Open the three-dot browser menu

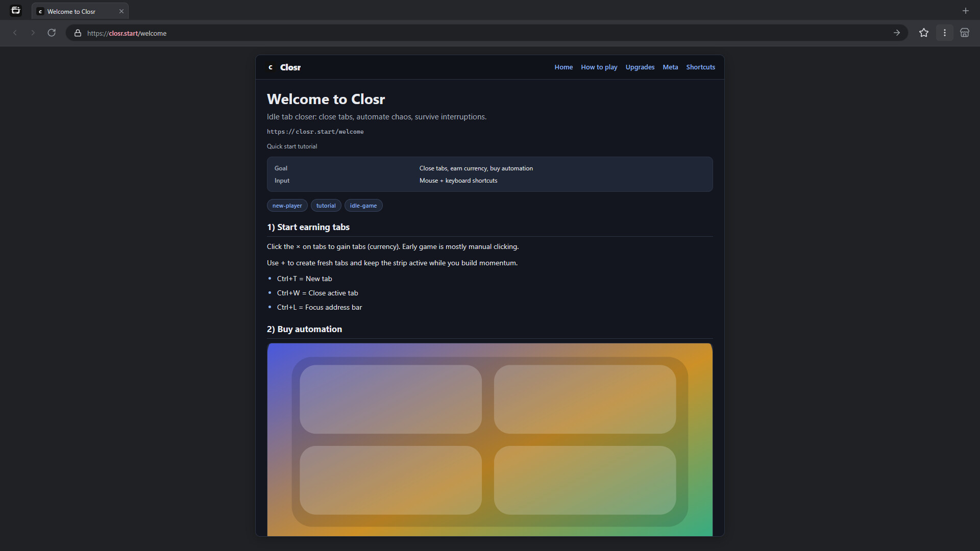click(x=944, y=33)
